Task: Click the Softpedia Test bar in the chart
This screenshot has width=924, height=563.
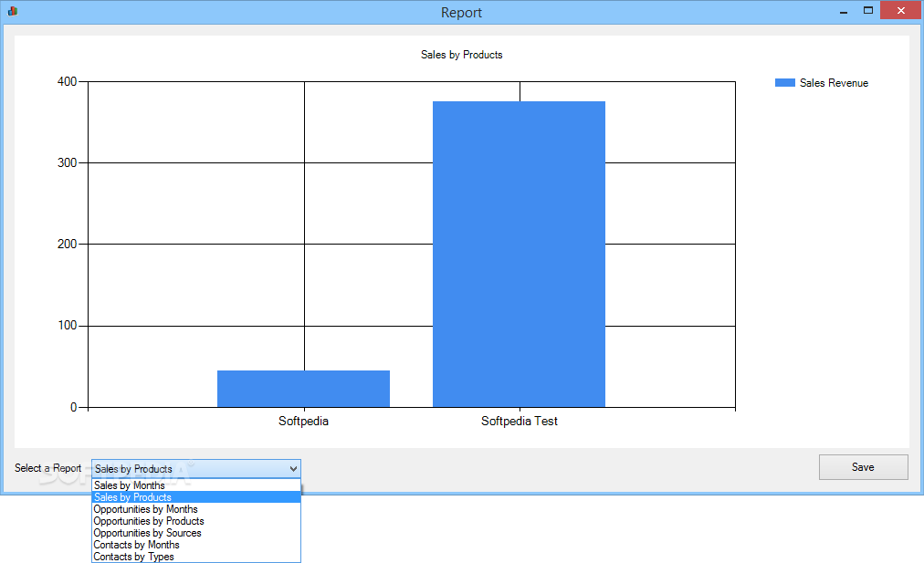Action: [520, 254]
